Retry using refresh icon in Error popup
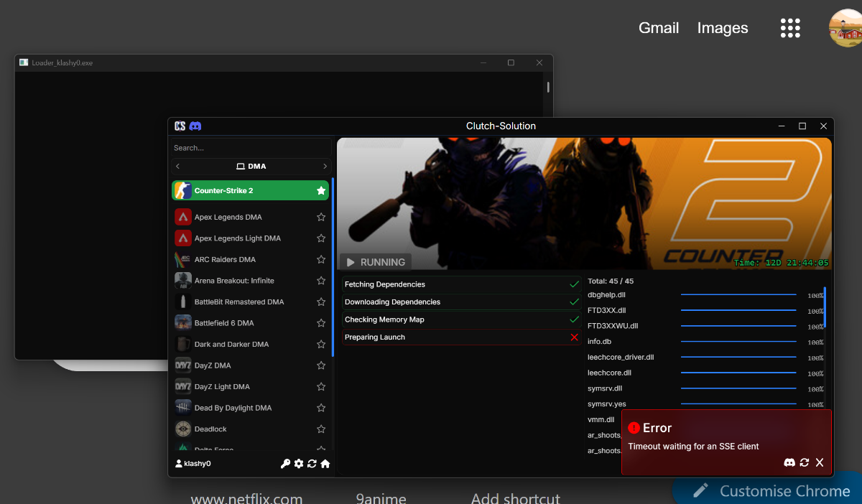The image size is (862, 504). tap(805, 462)
